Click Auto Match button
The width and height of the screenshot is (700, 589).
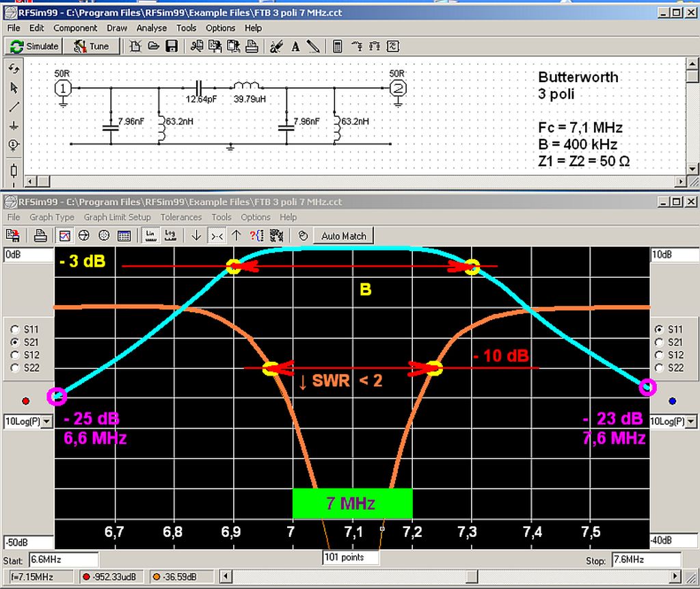point(343,235)
